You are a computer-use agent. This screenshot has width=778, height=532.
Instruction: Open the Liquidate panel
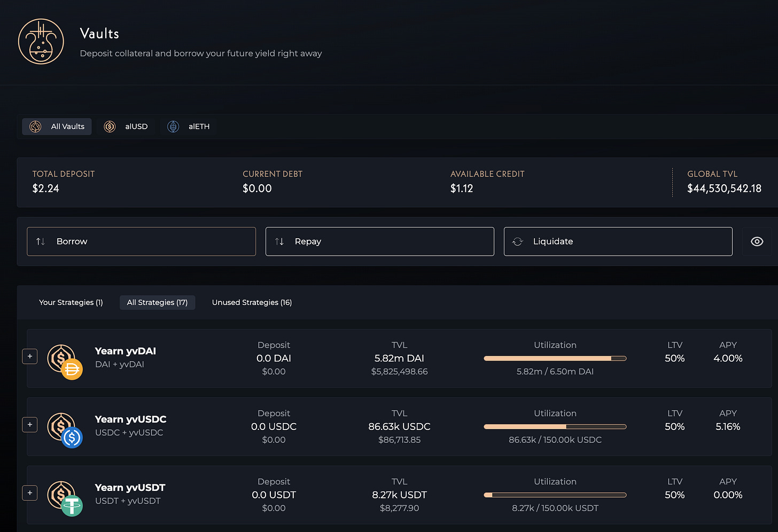tap(618, 241)
